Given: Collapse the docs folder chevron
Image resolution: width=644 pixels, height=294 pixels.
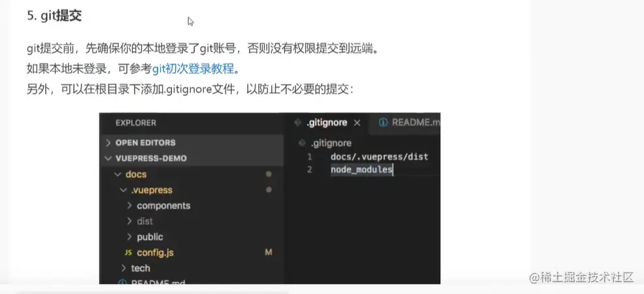Looking at the screenshot, I should click(x=118, y=174).
